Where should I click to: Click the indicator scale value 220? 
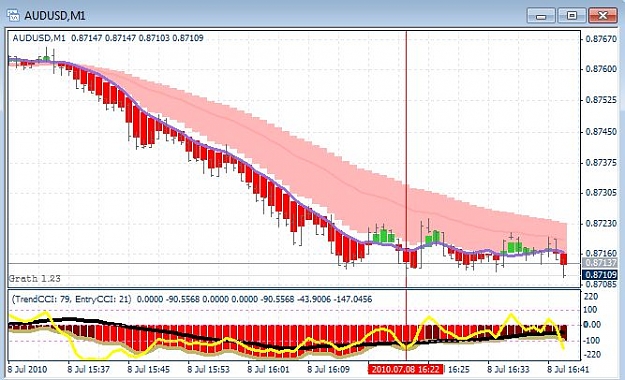pos(590,297)
